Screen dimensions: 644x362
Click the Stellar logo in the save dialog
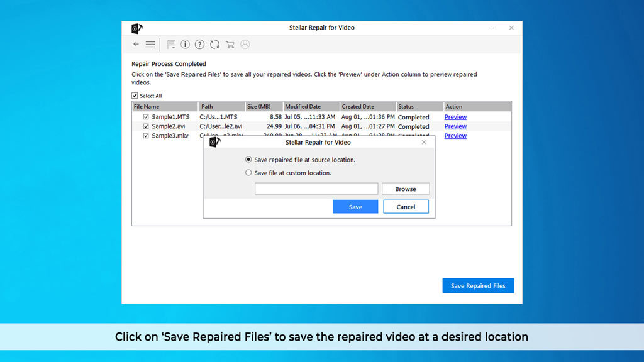coord(215,142)
